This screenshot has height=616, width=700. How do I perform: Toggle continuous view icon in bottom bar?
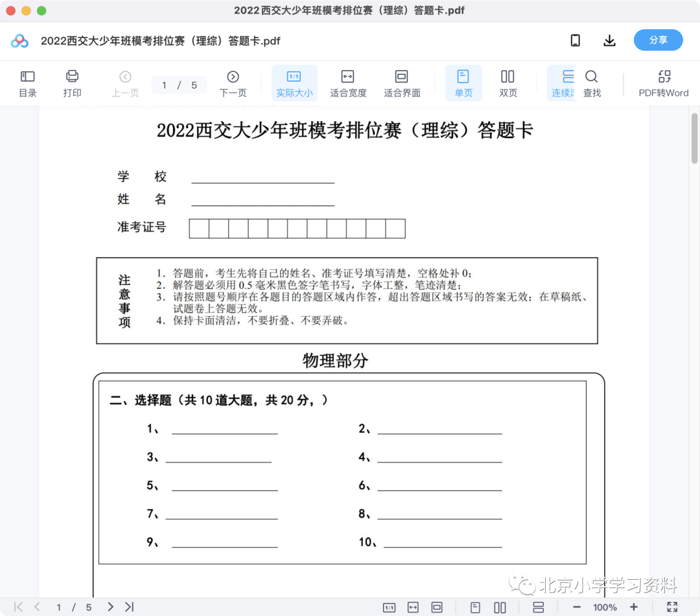pyautogui.click(x=539, y=608)
